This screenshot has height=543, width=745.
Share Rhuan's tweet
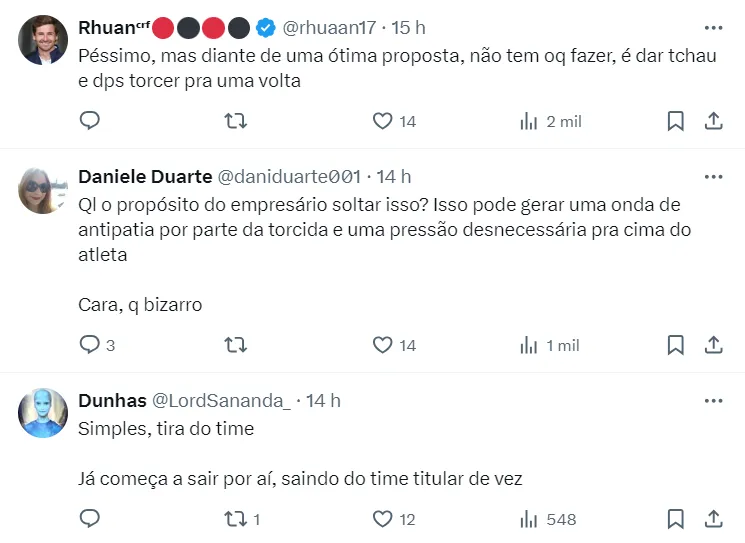(714, 121)
